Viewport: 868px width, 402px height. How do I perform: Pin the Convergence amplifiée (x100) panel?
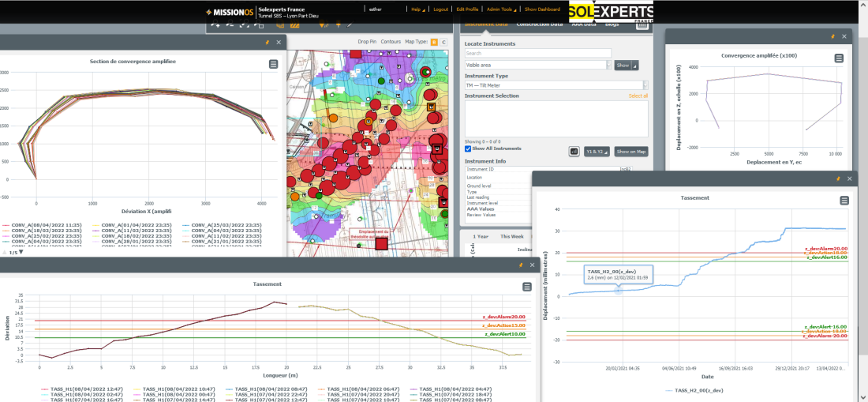tap(832, 36)
